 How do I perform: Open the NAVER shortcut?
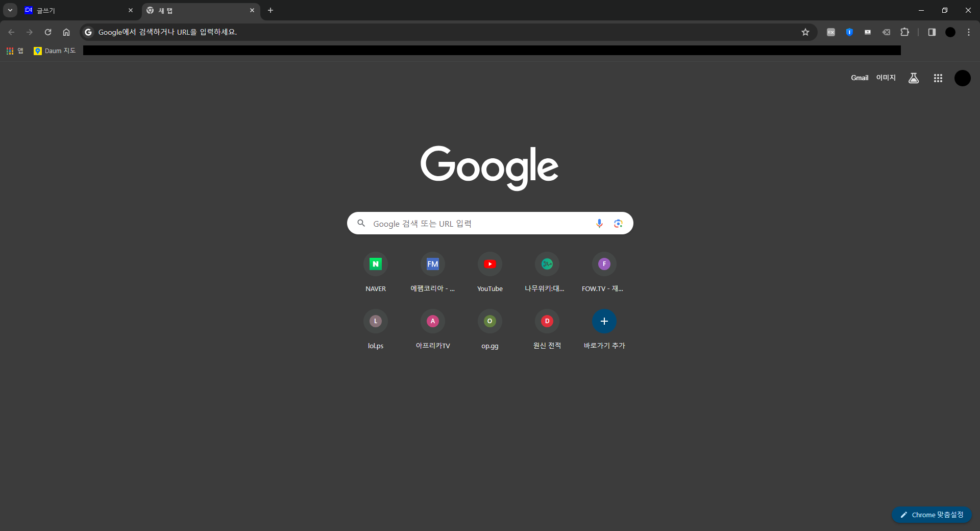tap(376, 273)
